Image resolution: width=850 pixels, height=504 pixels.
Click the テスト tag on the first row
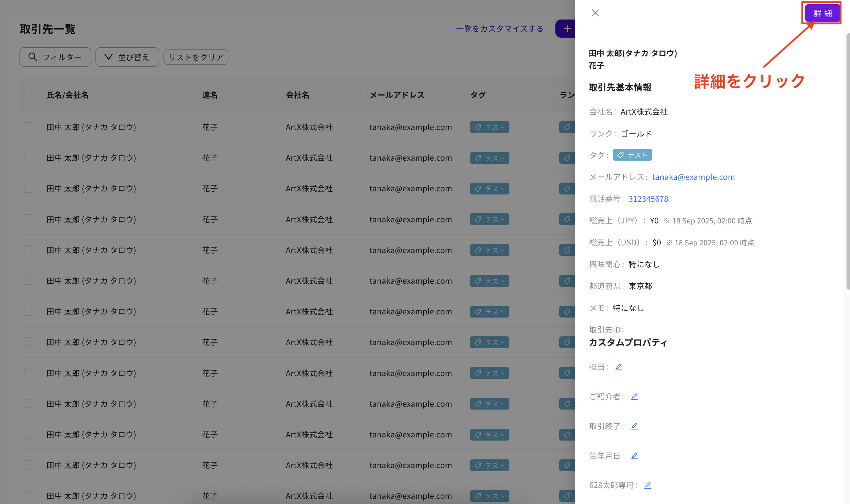[489, 127]
